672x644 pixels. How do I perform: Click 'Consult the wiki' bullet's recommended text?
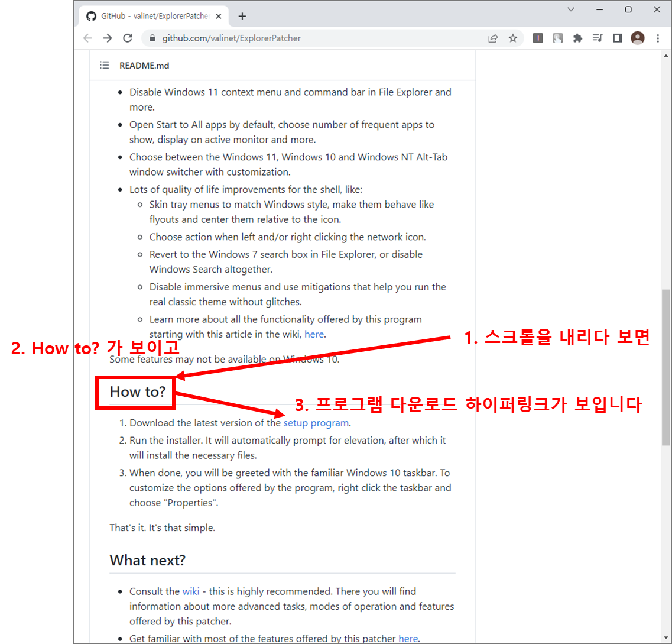tap(291, 606)
